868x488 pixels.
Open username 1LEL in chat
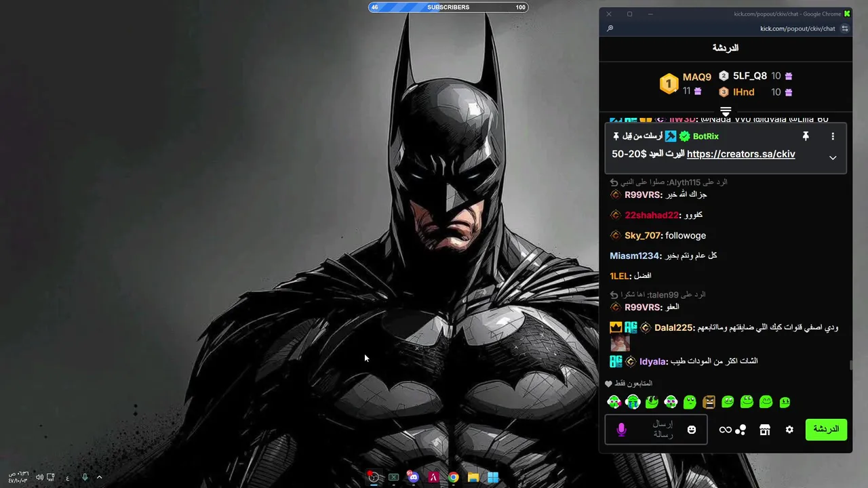click(620, 276)
